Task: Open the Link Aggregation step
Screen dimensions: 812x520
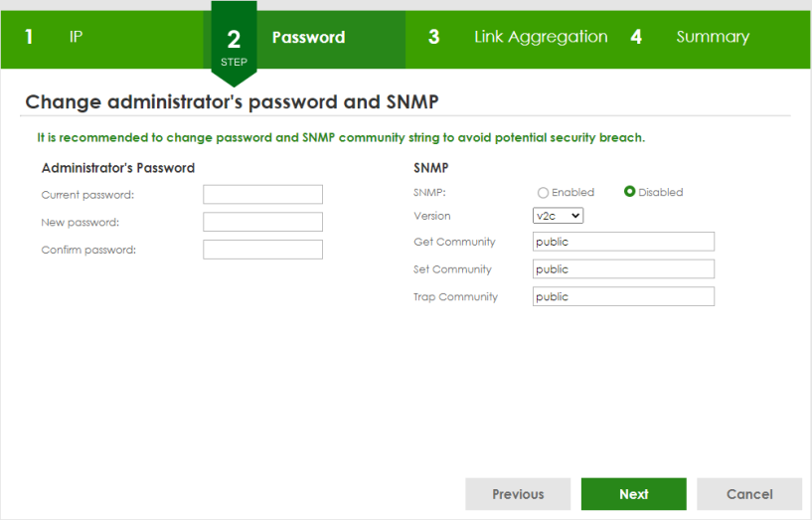Action: (x=541, y=37)
